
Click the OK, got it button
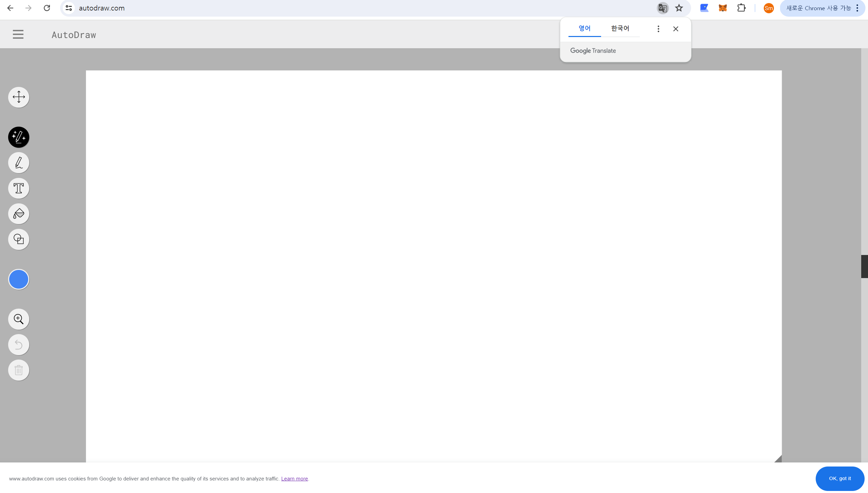point(839,478)
